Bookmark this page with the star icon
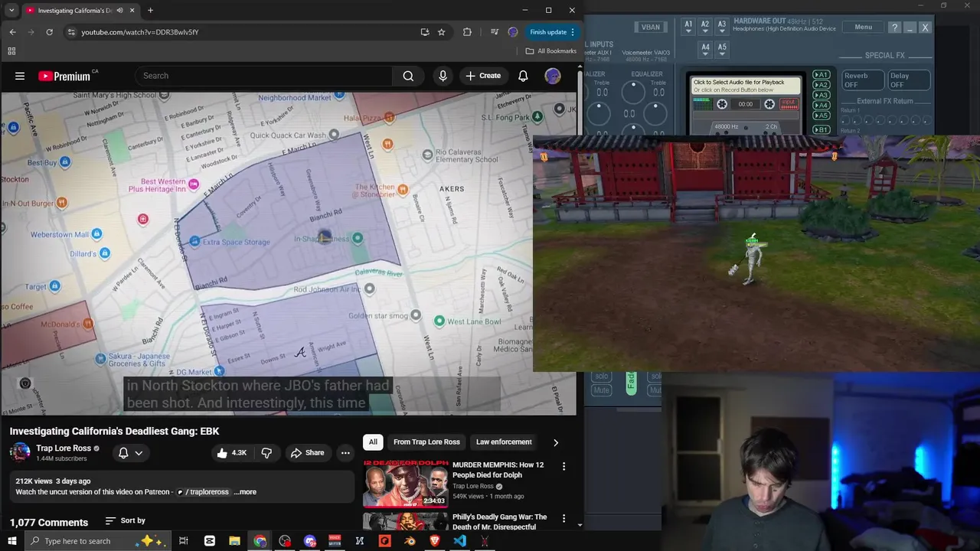The image size is (980, 551). (x=441, y=32)
